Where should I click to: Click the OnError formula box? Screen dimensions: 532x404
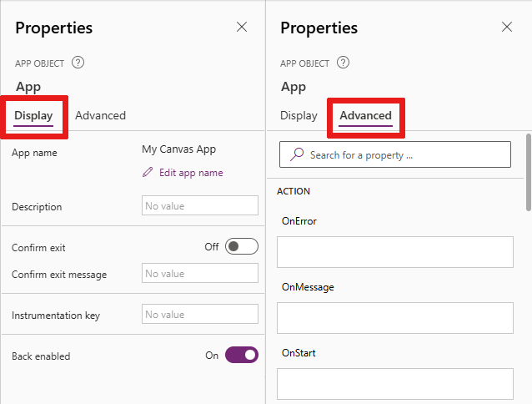(394, 251)
